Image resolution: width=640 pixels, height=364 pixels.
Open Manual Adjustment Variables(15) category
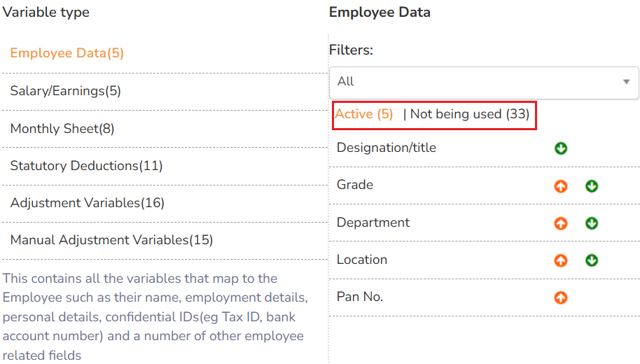click(111, 240)
